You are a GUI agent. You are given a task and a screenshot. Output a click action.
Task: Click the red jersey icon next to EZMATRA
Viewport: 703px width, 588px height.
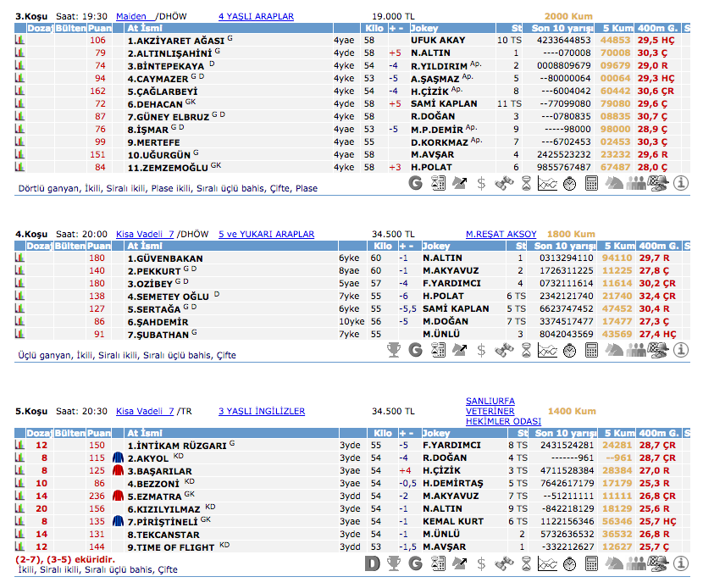pyautogui.click(x=118, y=496)
